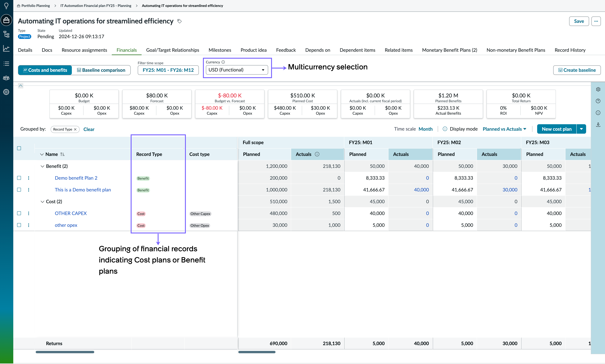Switch to the Details tab

point(25,50)
